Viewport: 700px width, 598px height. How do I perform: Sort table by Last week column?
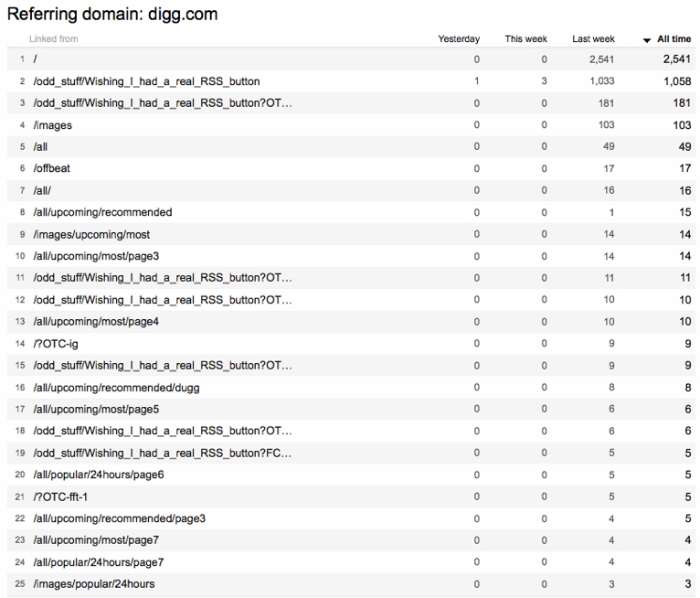[x=593, y=38]
